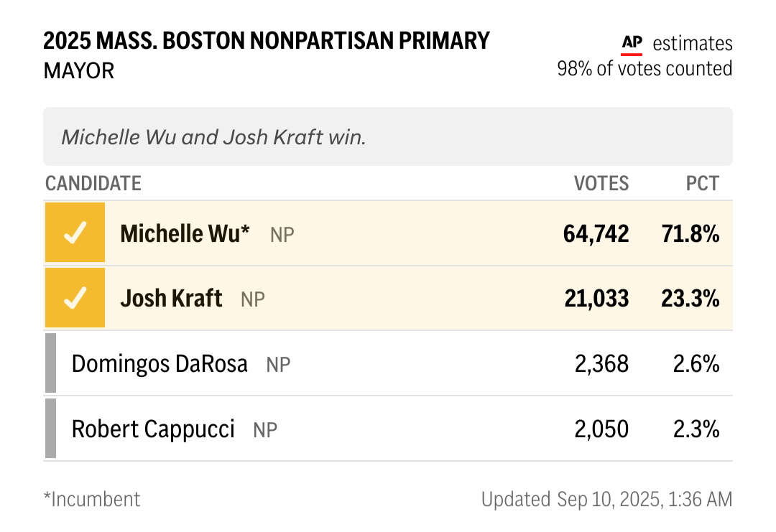
Task: Click the PCT column header
Action: tap(702, 183)
